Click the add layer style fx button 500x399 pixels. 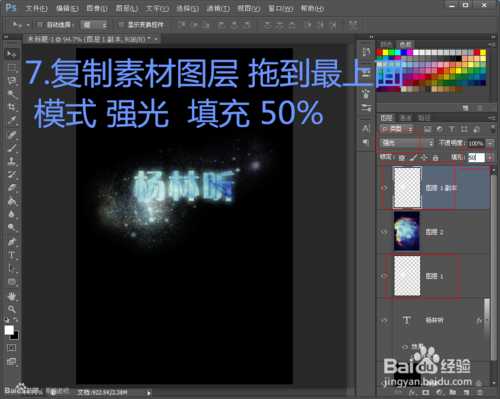(412, 392)
